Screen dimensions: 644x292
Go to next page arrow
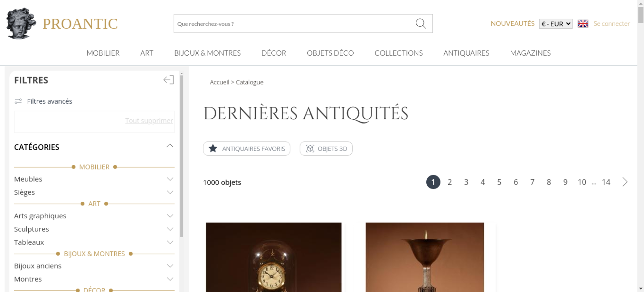point(625,182)
